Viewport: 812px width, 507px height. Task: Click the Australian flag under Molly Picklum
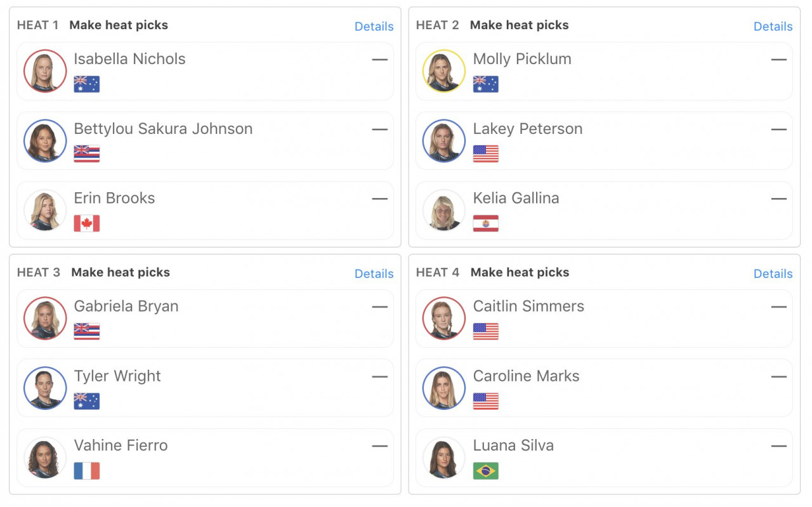point(486,84)
